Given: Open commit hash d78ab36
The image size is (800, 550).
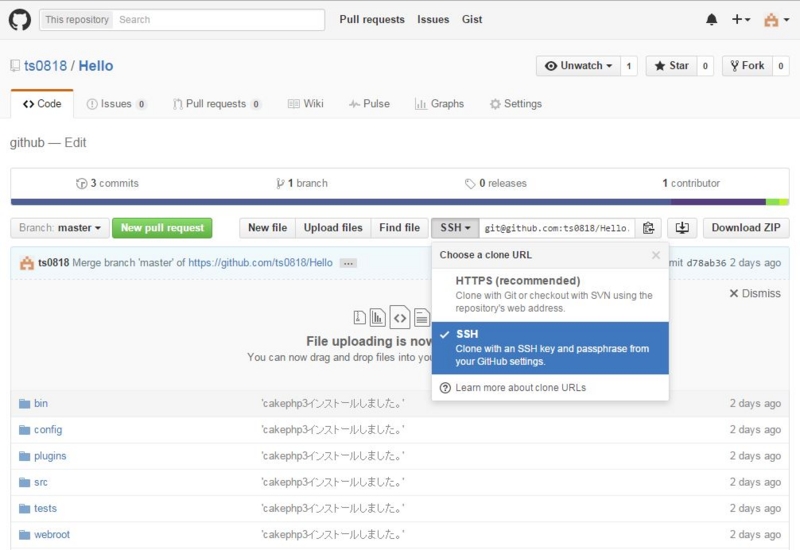Looking at the screenshot, I should tap(706, 263).
